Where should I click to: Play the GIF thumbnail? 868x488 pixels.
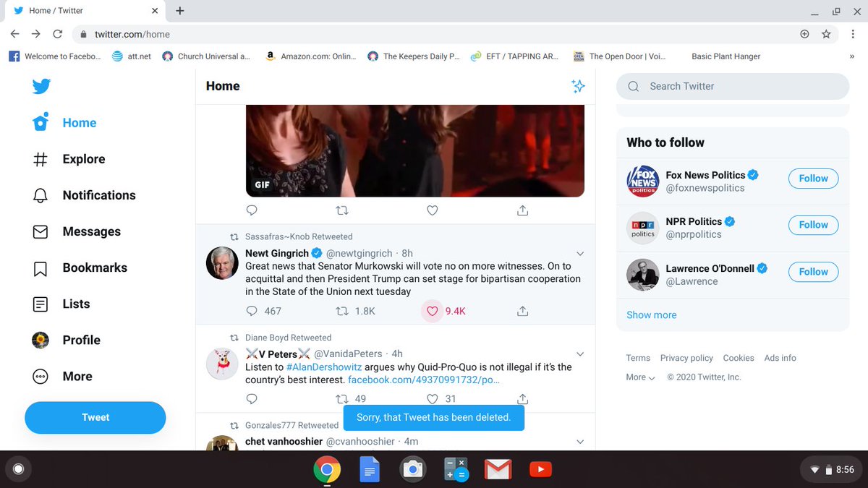point(414,150)
